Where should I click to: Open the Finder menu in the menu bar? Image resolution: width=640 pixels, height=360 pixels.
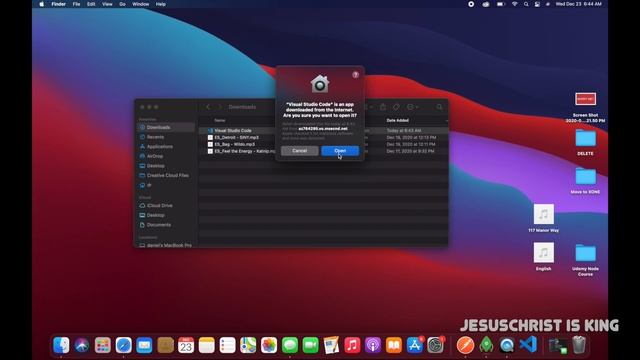click(58, 4)
